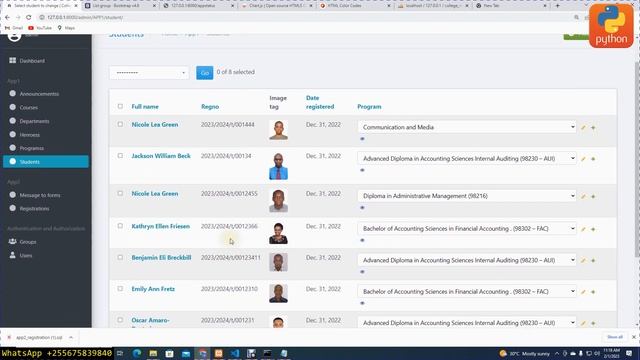Open Visual Studio Code from the taskbar
640x360 pixels.
pyautogui.click(x=235, y=353)
